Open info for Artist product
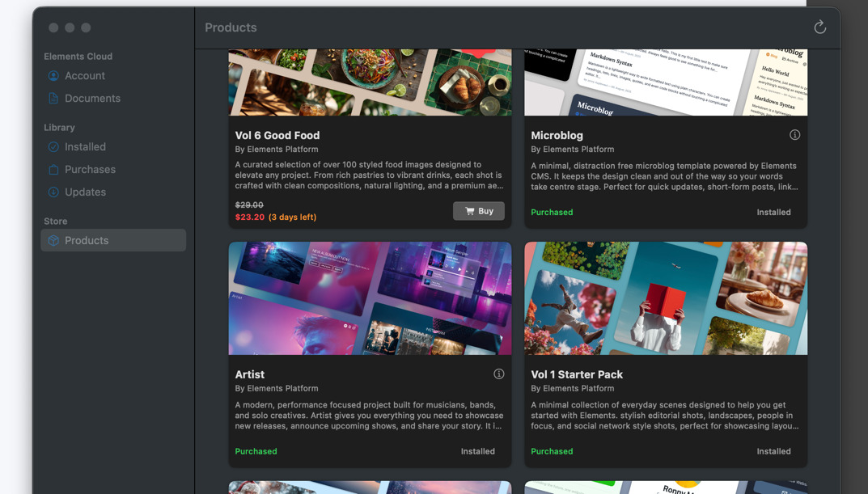 pyautogui.click(x=499, y=374)
